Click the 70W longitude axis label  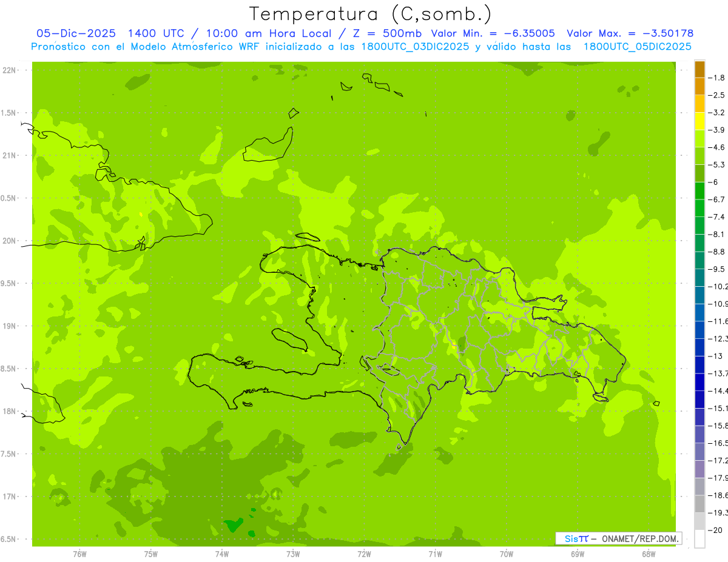[507, 554]
